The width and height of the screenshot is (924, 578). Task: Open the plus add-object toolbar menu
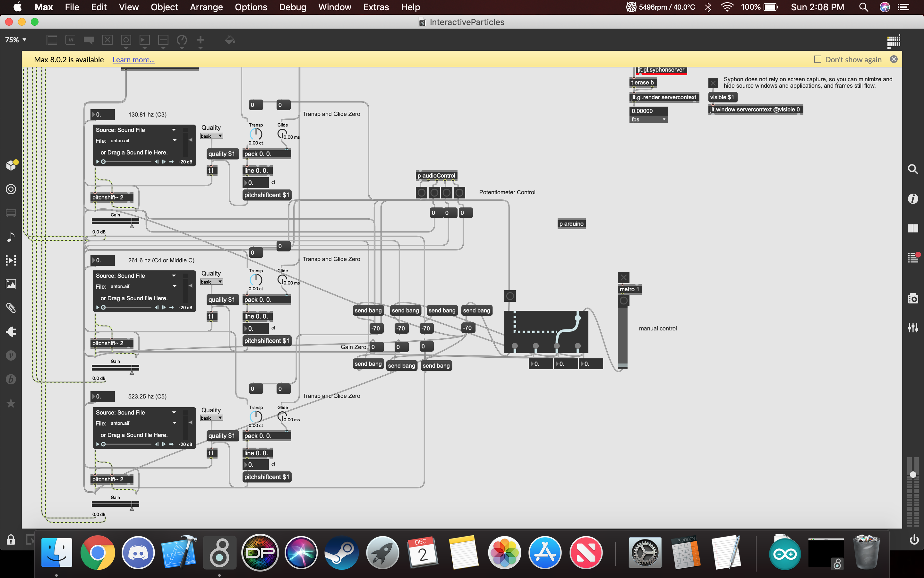(200, 40)
